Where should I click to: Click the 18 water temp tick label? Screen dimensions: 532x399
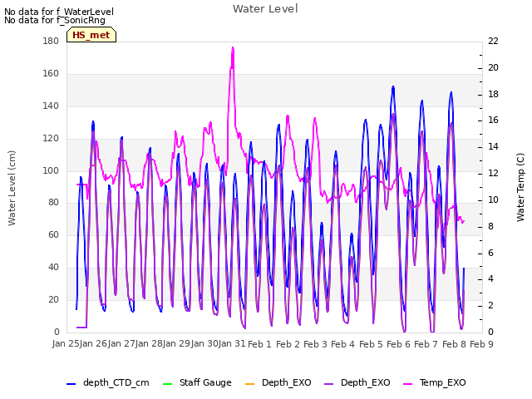click(x=493, y=94)
